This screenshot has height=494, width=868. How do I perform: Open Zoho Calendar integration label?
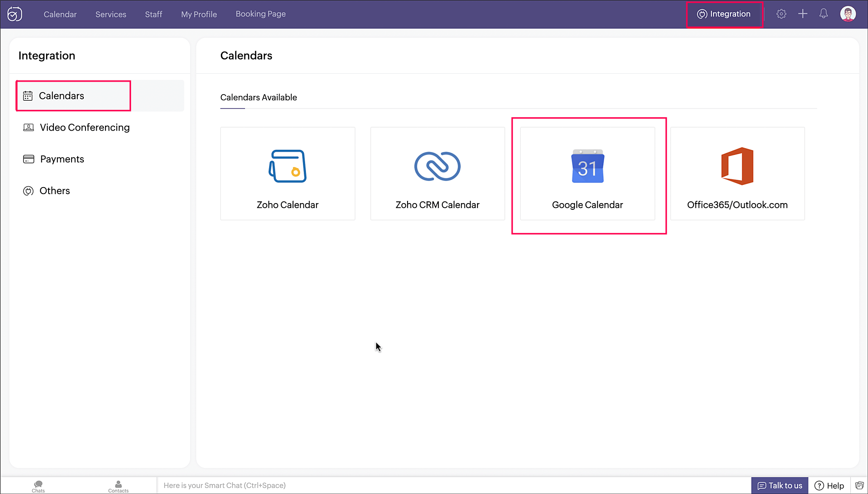point(287,205)
